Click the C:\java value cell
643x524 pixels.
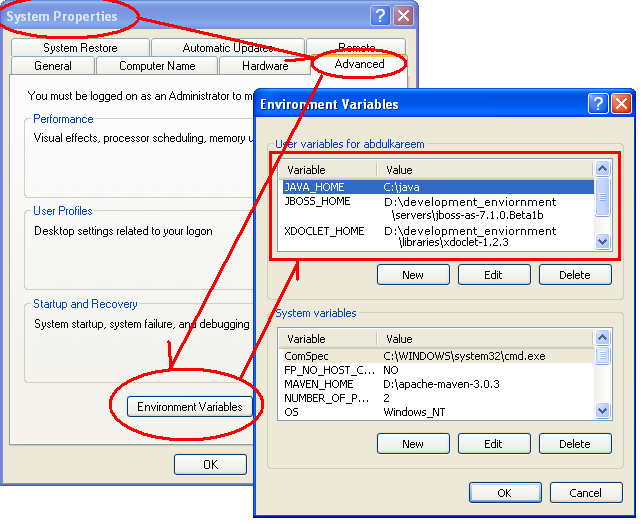coord(401,187)
